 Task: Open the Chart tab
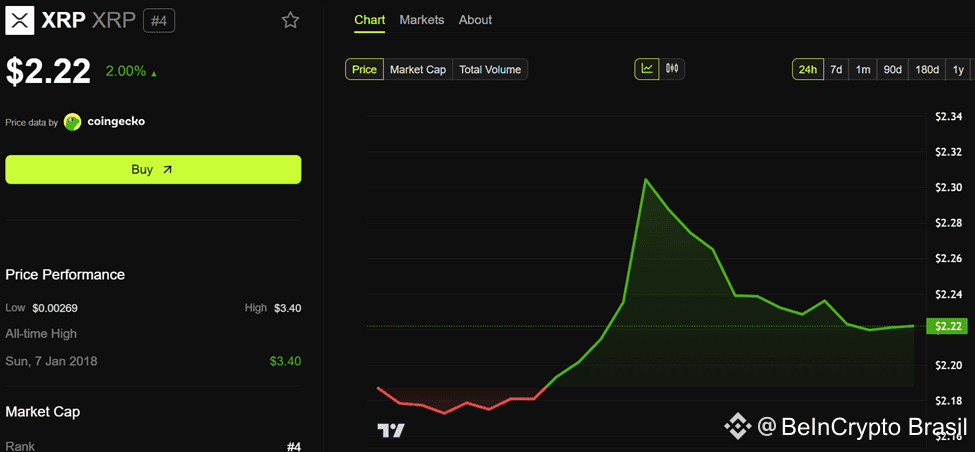click(x=369, y=20)
